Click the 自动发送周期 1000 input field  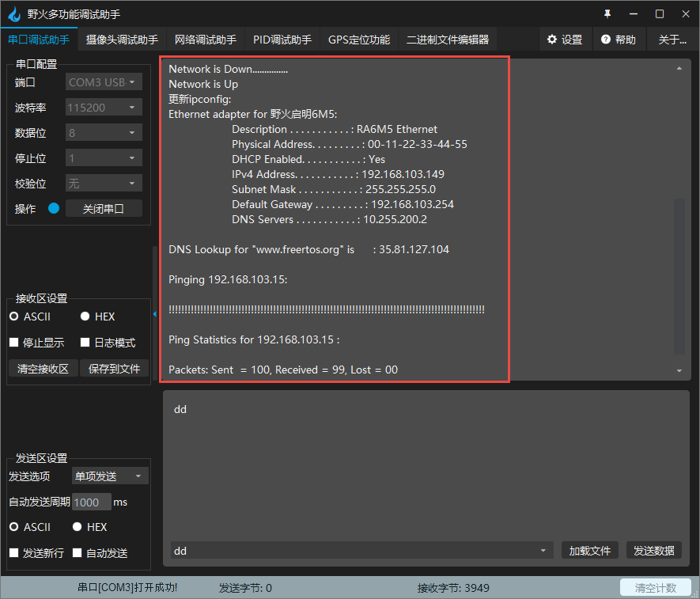coord(92,502)
